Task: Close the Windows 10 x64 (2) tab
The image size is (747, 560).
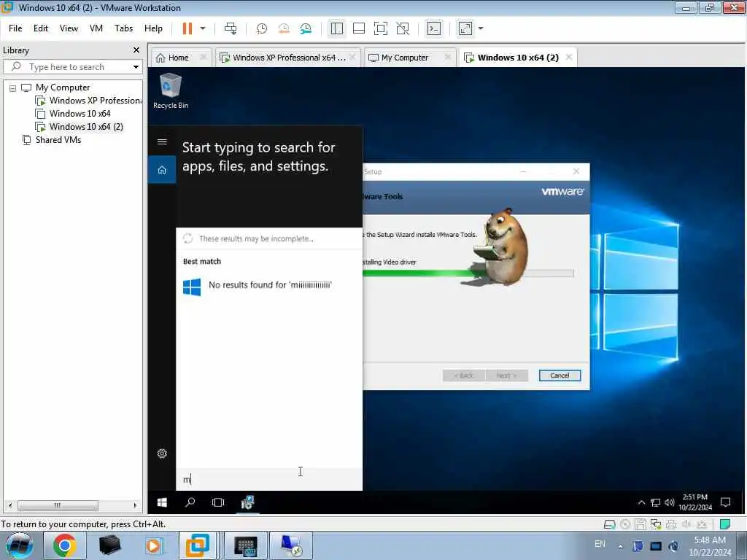Action: point(569,57)
